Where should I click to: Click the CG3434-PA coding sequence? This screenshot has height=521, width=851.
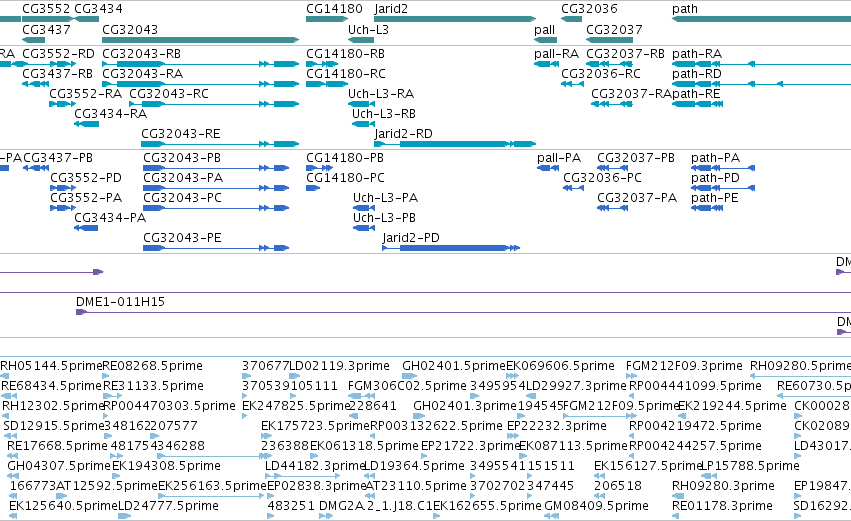110,218
